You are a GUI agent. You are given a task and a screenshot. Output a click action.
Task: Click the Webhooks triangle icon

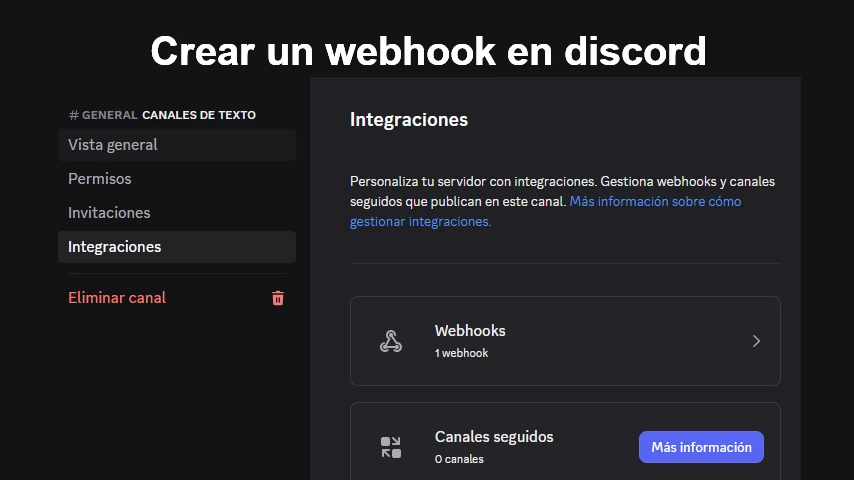391,341
